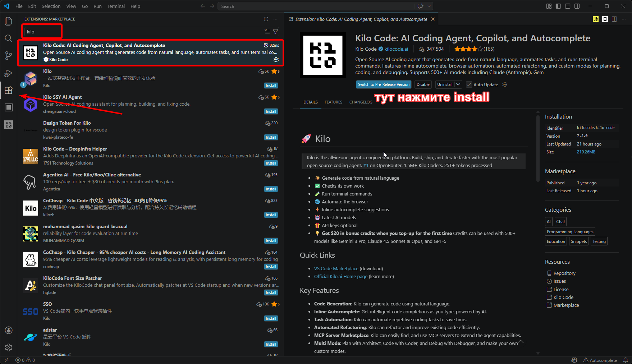Open the VS Code Marketplace download link

pos(336,268)
